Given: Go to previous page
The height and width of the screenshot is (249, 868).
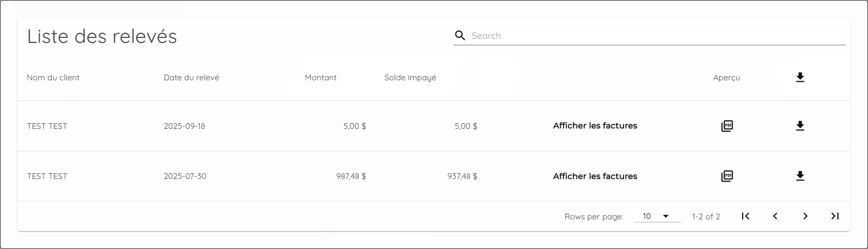Looking at the screenshot, I should click(775, 216).
